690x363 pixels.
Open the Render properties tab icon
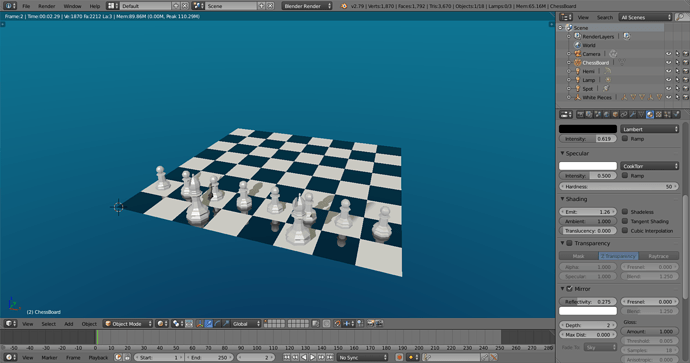click(x=580, y=114)
